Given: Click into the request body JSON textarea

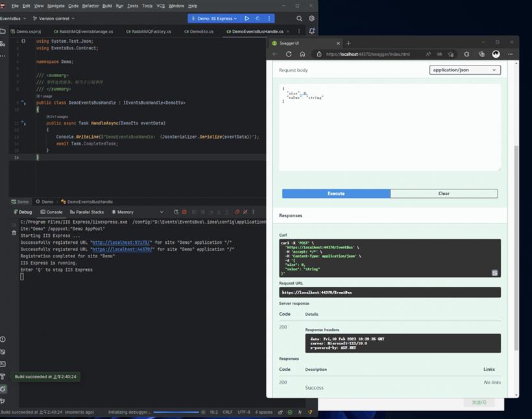Looking at the screenshot, I should pyautogui.click(x=390, y=127).
